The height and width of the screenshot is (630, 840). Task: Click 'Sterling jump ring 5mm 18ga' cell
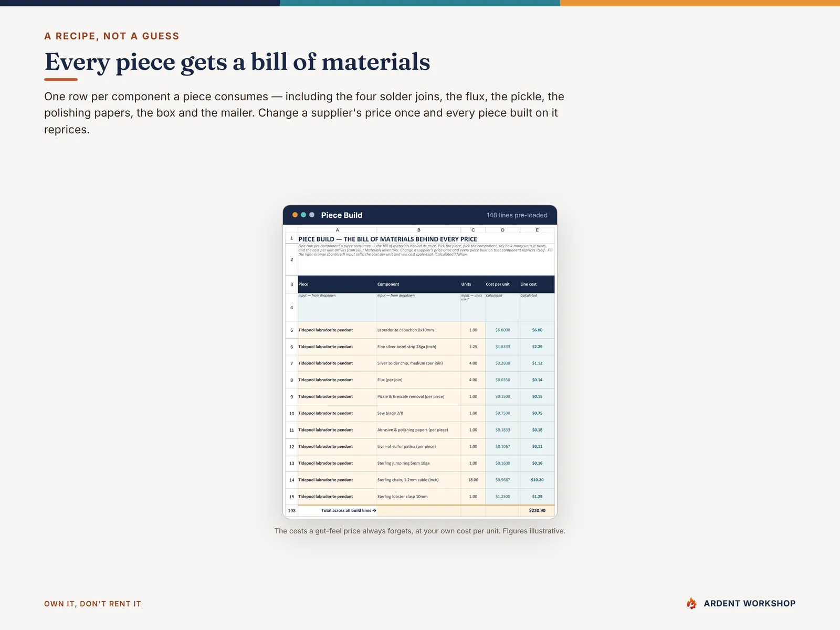pyautogui.click(x=418, y=463)
